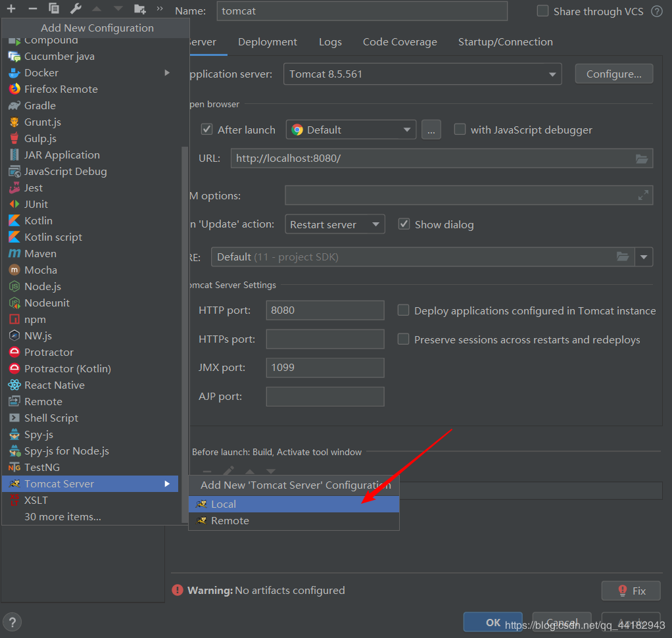Select JavaScript Debug configuration type

tap(90, 172)
